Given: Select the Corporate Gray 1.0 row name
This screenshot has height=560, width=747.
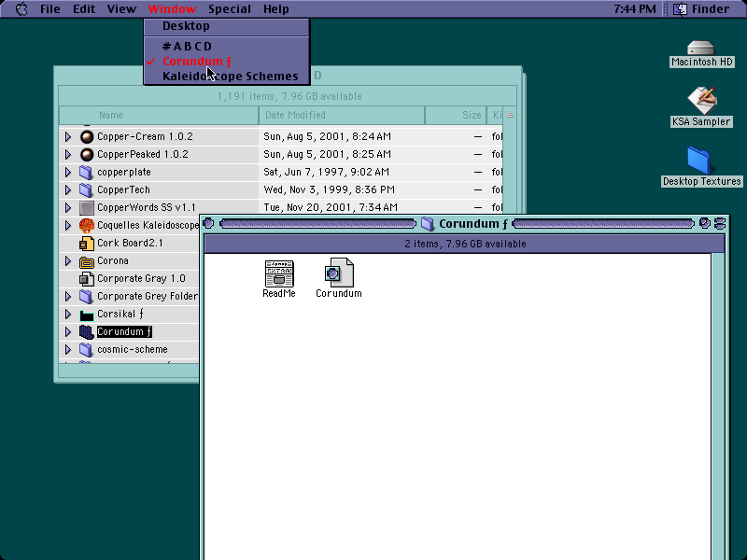Looking at the screenshot, I should point(141,278).
